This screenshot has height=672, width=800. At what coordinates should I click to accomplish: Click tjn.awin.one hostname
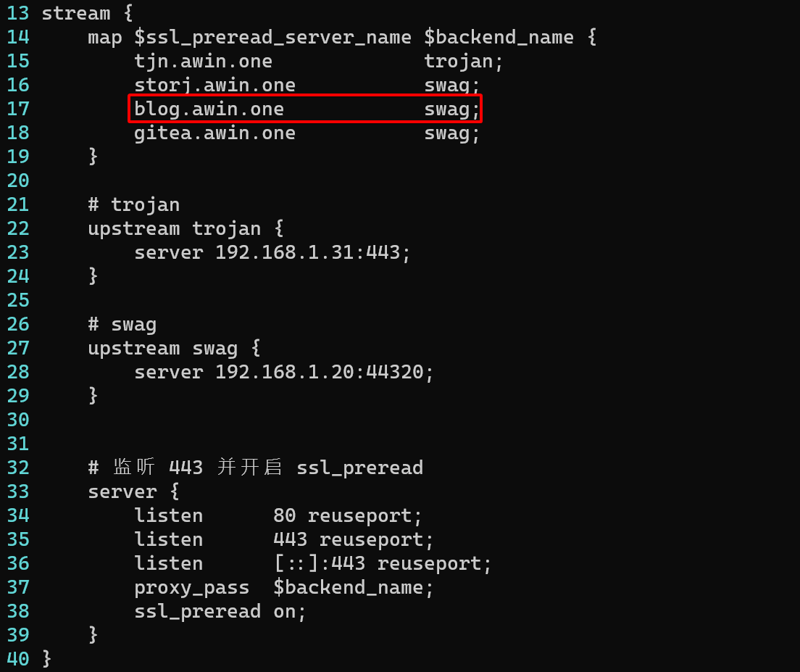point(203,61)
